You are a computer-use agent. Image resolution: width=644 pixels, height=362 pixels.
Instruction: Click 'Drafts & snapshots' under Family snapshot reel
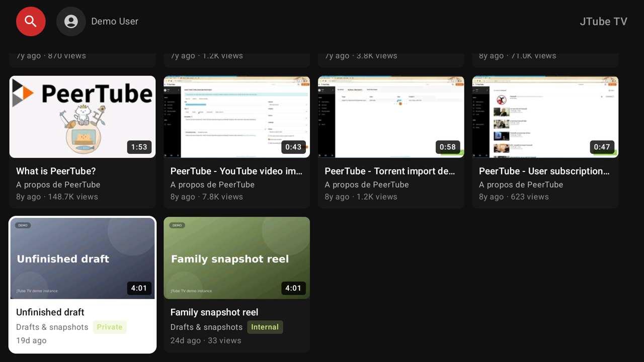(206, 327)
